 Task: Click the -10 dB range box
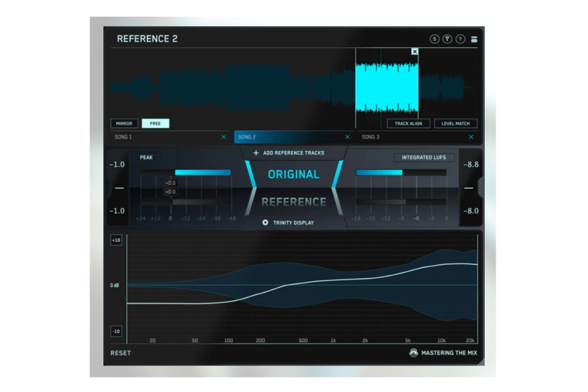pyautogui.click(x=116, y=331)
